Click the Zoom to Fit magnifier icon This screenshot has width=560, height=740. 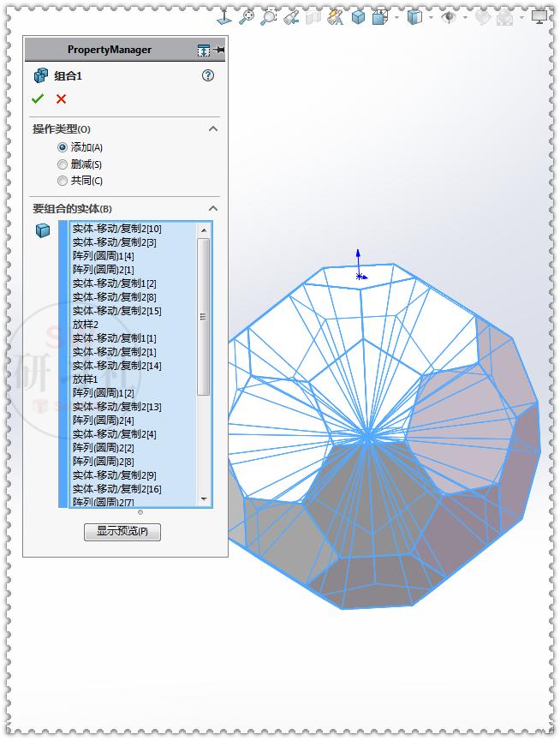click(x=247, y=17)
